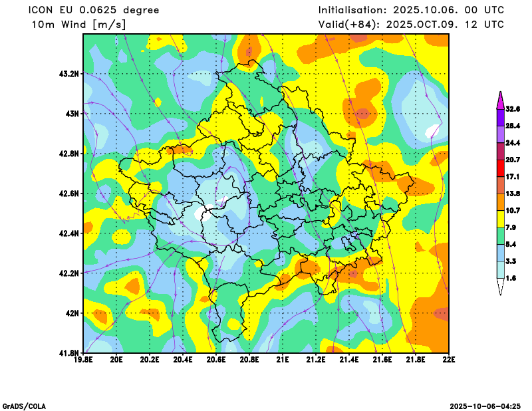Select the yellow legend swatch above 7.9
Screen dimensions: 532x411
pyautogui.click(x=500, y=219)
